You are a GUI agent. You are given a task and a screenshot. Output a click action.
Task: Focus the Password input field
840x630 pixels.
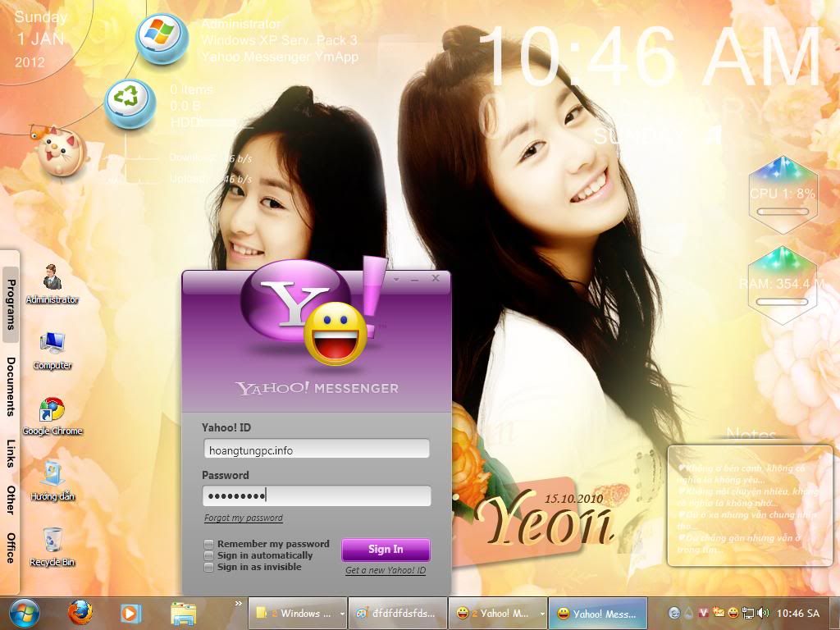click(x=317, y=496)
